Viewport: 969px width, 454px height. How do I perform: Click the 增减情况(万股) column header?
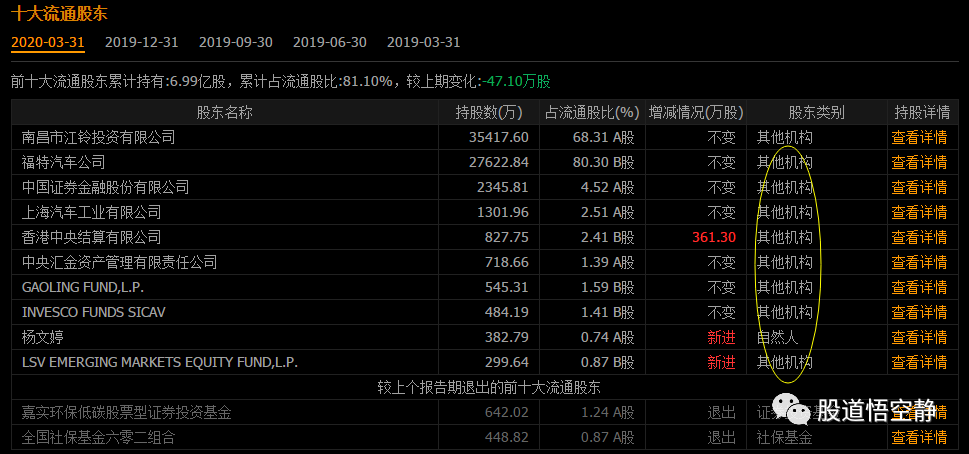tap(696, 112)
